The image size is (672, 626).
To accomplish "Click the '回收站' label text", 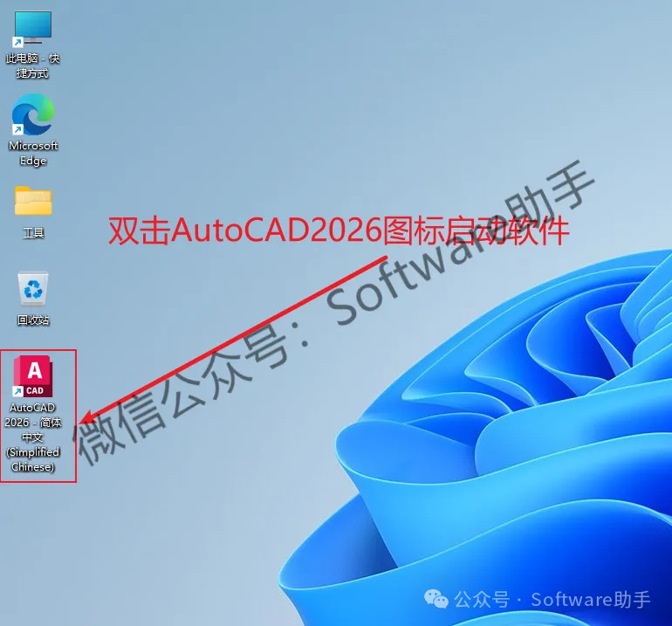I will (x=33, y=320).
